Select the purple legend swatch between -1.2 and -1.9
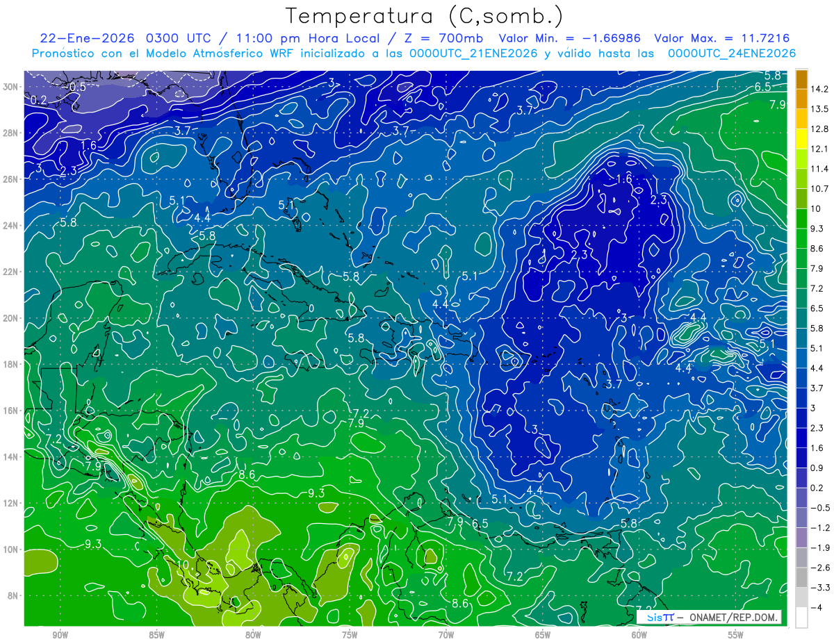834x644 pixels. [x=801, y=537]
